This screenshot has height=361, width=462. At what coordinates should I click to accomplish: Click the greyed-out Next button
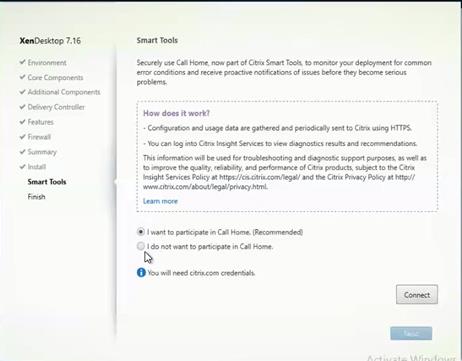411,333
